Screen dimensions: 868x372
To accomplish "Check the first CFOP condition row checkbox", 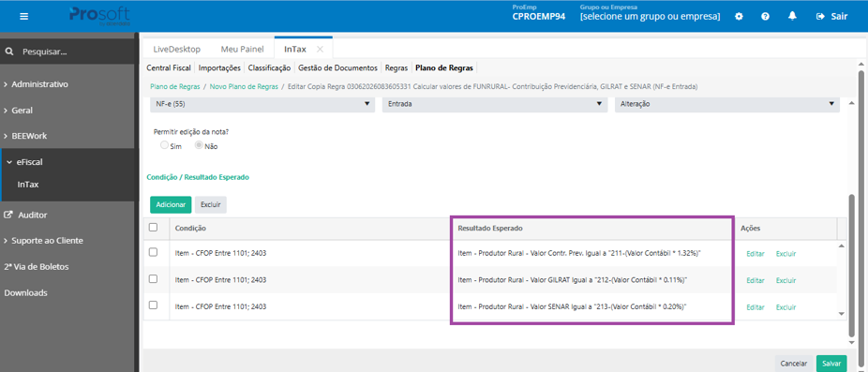I will (154, 252).
